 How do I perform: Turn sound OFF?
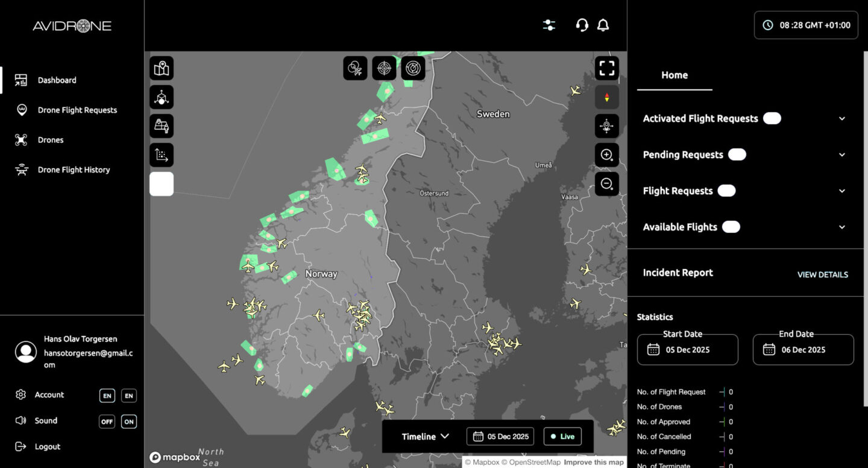107,422
